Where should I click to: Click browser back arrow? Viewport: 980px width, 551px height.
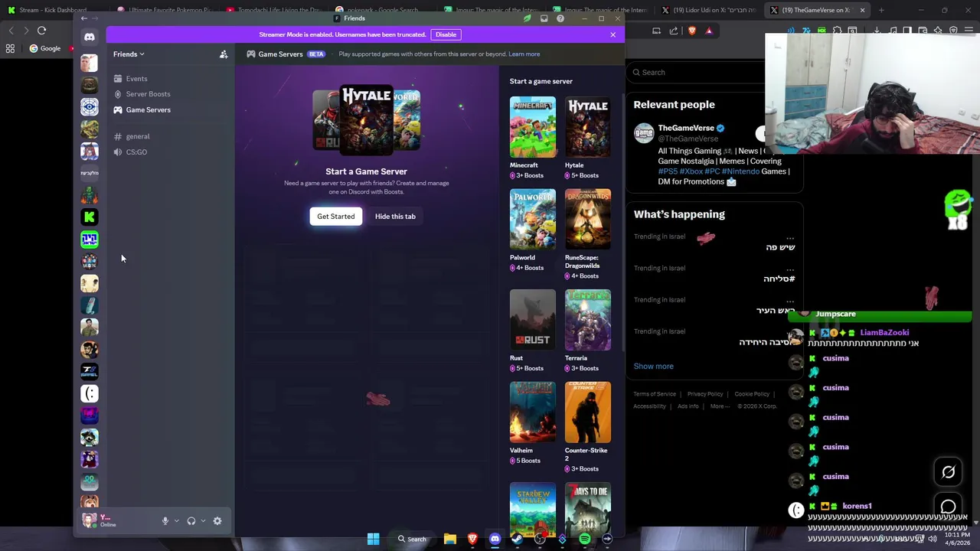11,31
